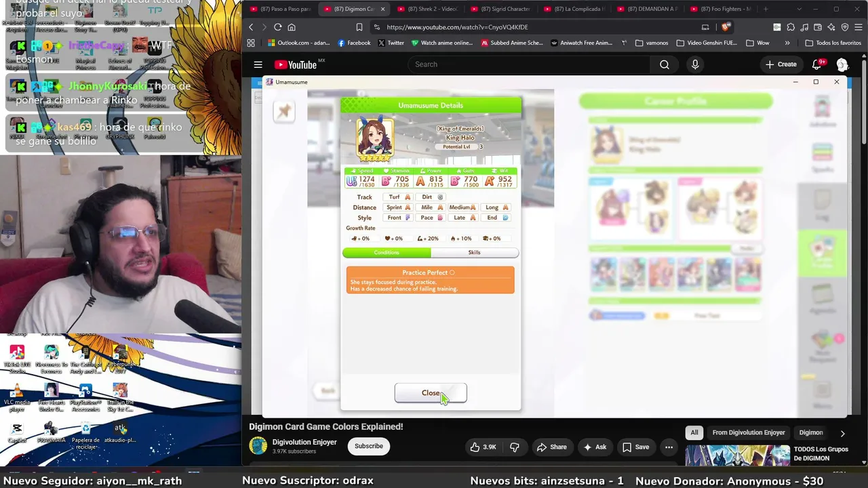Image resolution: width=868 pixels, height=488 pixels.
Task: Switch to the Shrek 2 browser tab
Action: [x=427, y=9]
